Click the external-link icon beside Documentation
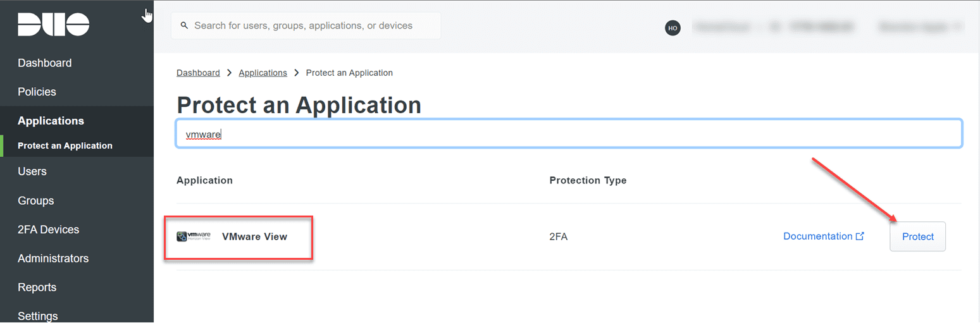Image resolution: width=980 pixels, height=323 pixels. [x=860, y=236]
